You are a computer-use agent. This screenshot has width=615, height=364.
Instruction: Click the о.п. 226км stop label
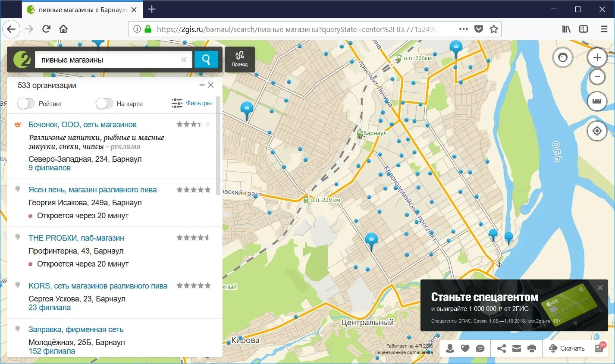coord(417,58)
